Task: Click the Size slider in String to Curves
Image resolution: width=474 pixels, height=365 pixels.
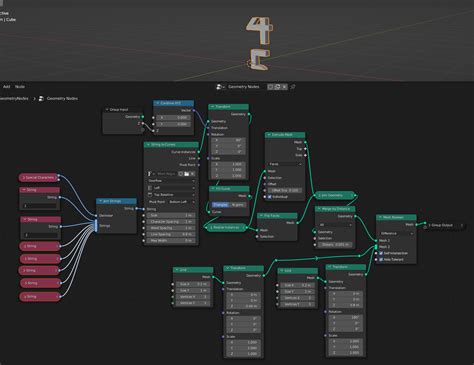Action: [x=171, y=215]
